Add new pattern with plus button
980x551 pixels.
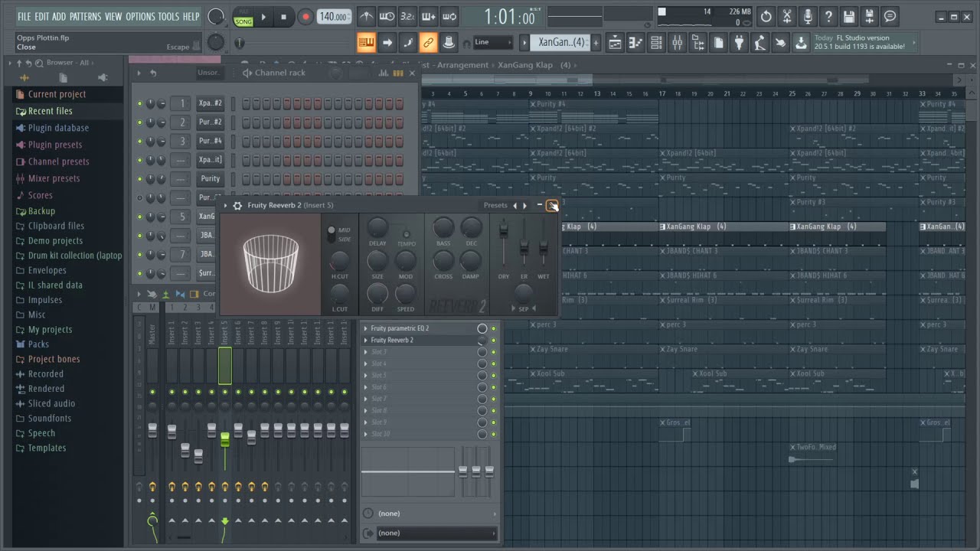pos(596,42)
